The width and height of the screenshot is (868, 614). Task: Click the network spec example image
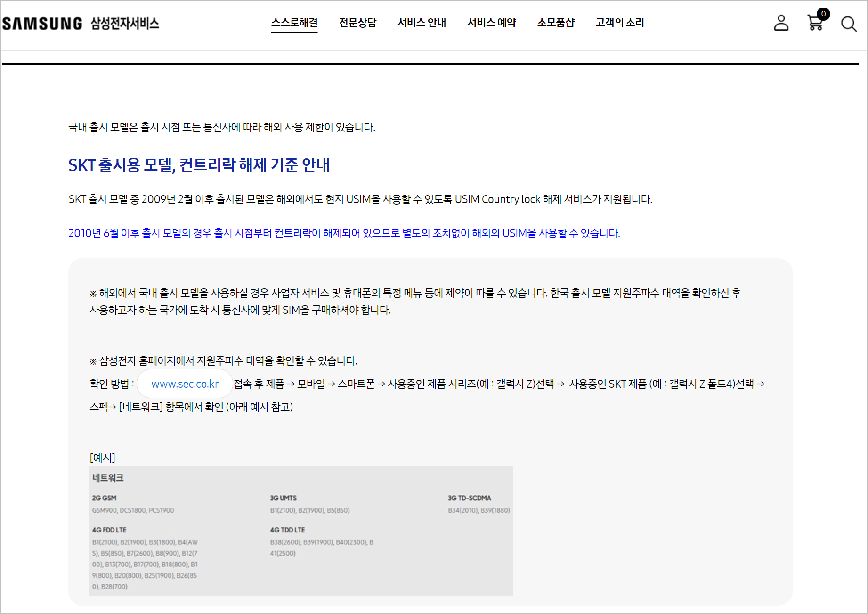[301, 531]
